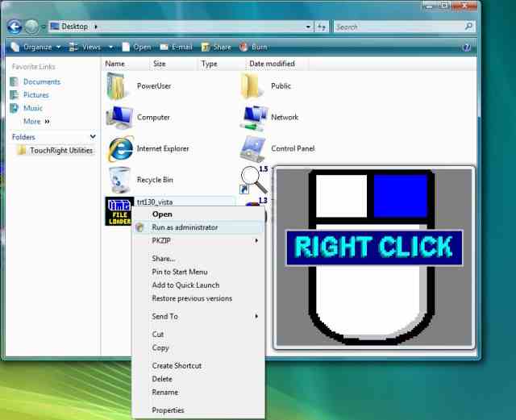Click the blue right mouse button square
Image resolution: width=516 pixels, height=420 pixels.
[x=400, y=195]
